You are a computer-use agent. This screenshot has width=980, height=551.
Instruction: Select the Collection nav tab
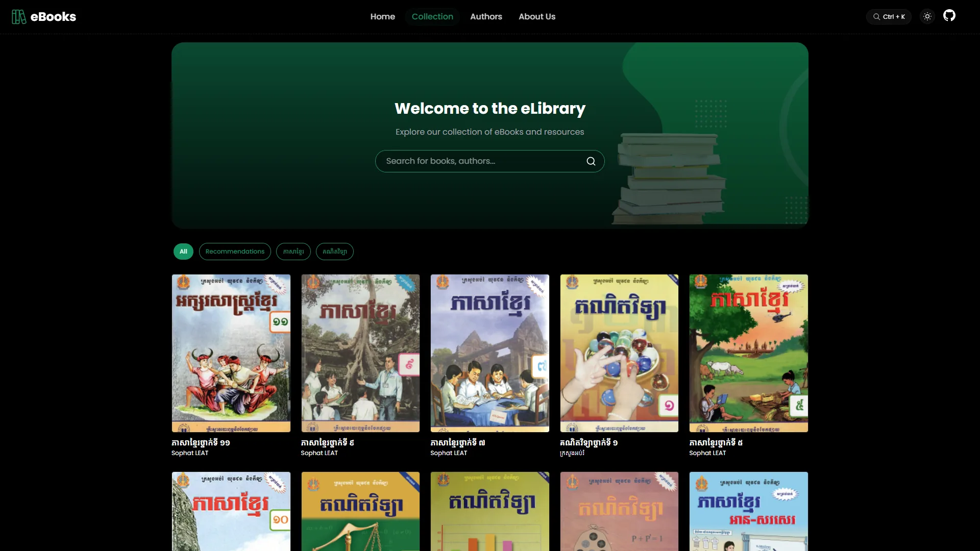(432, 17)
